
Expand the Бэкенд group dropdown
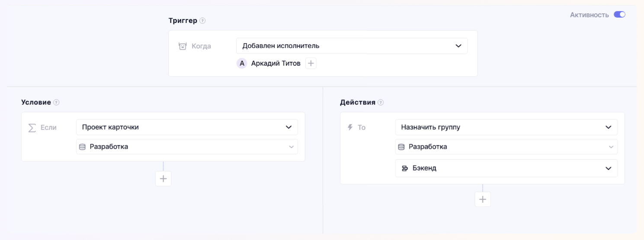click(506, 168)
